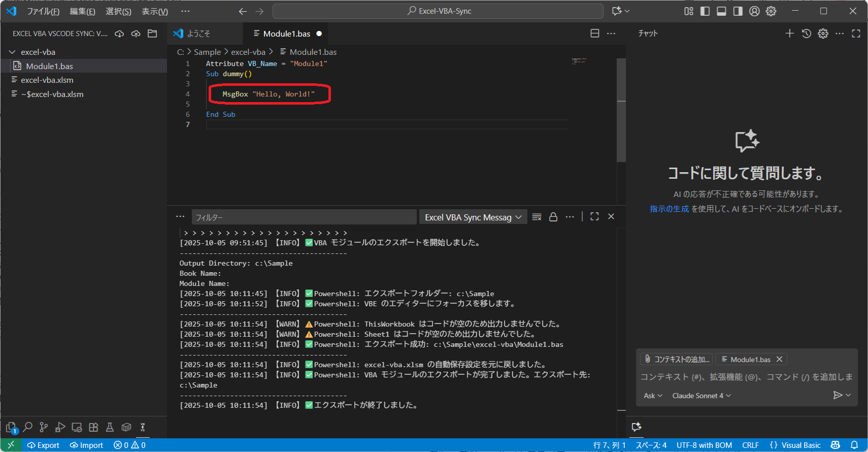This screenshot has height=452, width=868.
Task: Click the cloud download icon in the sidebar header
Action: [x=119, y=34]
